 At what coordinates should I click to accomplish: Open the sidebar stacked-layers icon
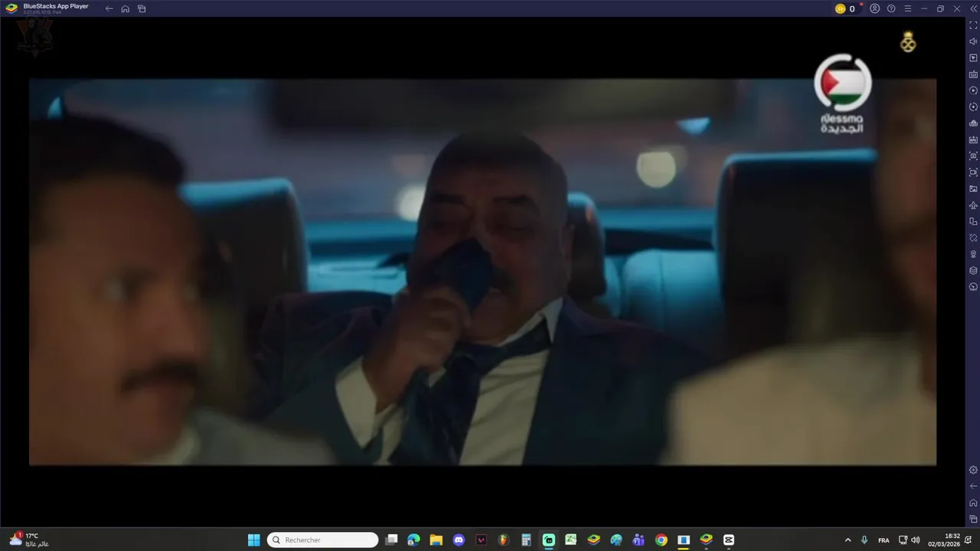[x=973, y=271]
